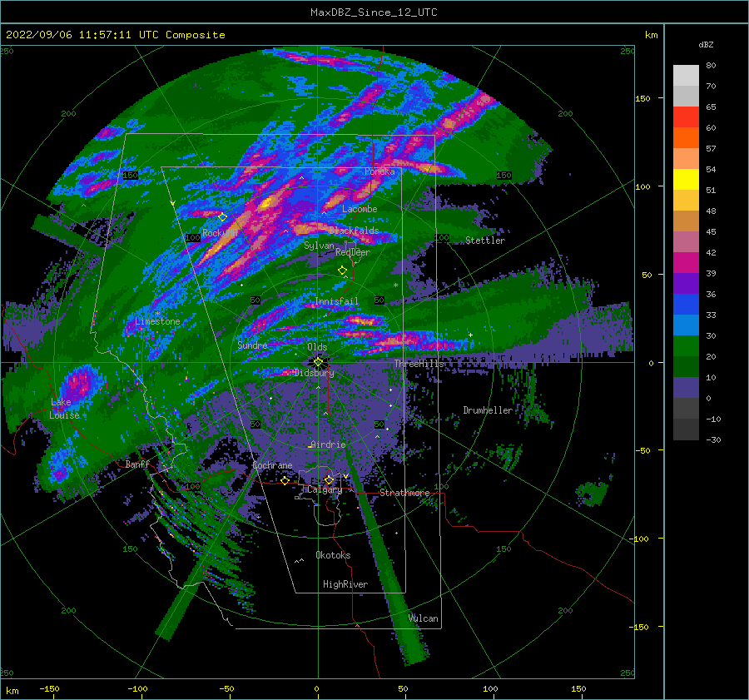749x700 pixels.
Task: Click the MaxDBZ_Since_12_UTC title
Action: (374, 12)
